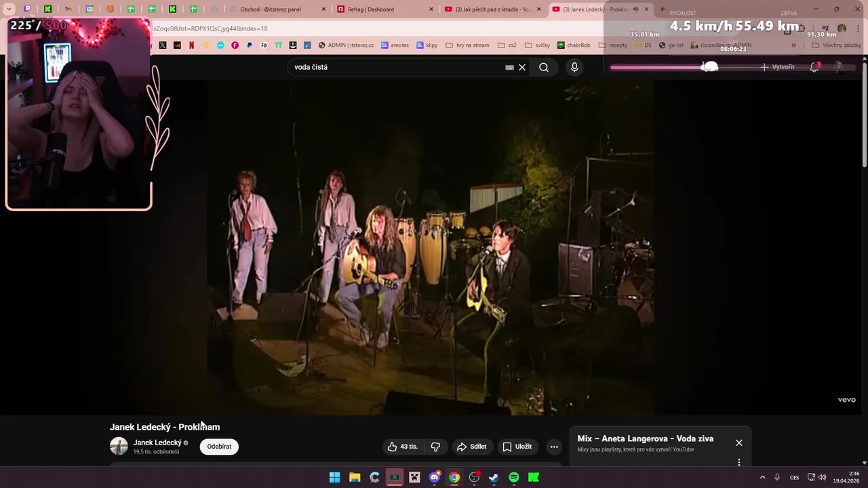Open the X (Twitter) bookmark icon
The width and height of the screenshot is (868, 488).
(x=163, y=45)
